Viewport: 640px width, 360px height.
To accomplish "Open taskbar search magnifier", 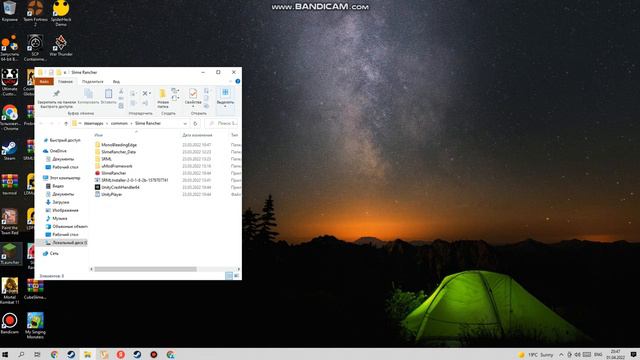I will point(21,355).
